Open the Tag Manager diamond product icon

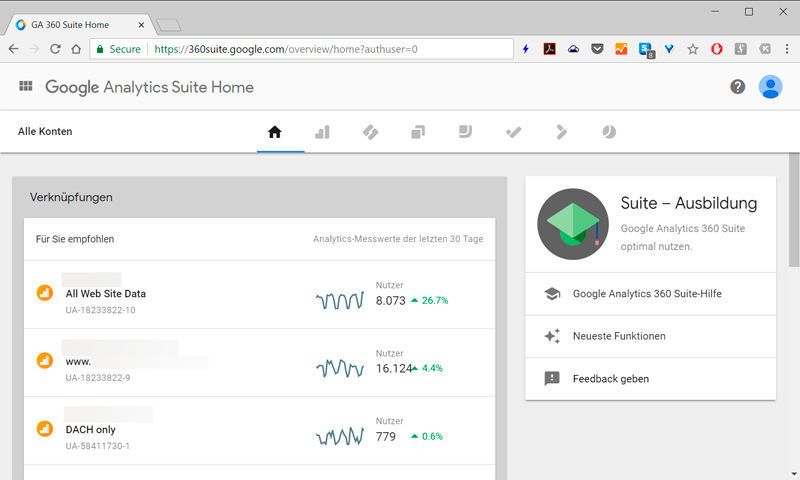(x=370, y=132)
